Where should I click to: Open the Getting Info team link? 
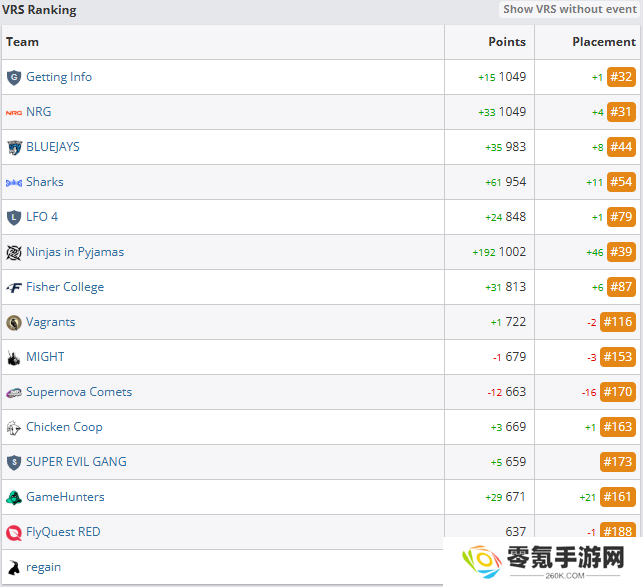(x=59, y=77)
